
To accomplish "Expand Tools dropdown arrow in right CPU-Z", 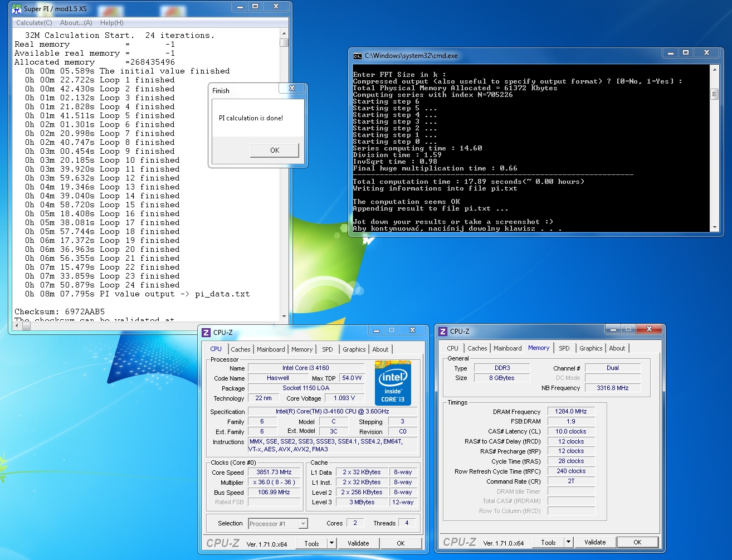I will [569, 542].
